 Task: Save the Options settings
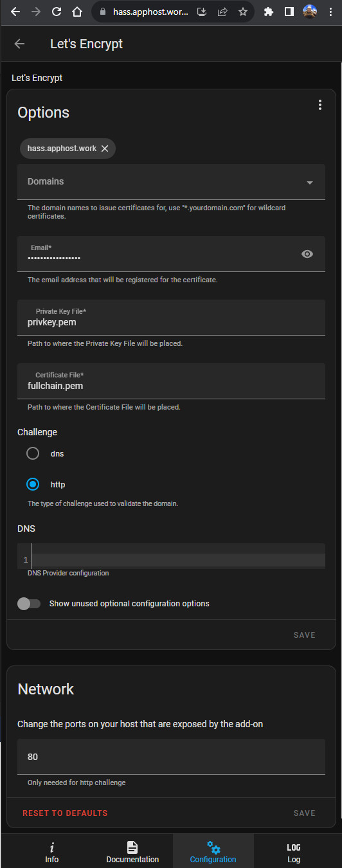(x=304, y=635)
